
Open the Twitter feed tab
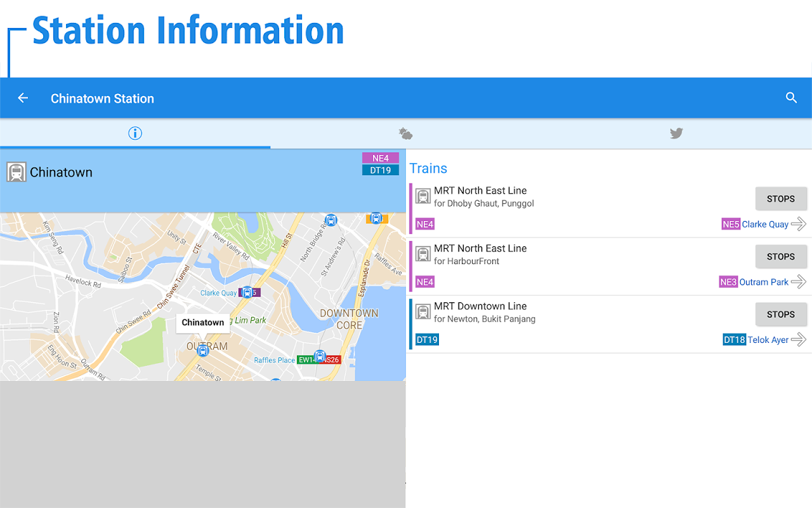pyautogui.click(x=676, y=133)
